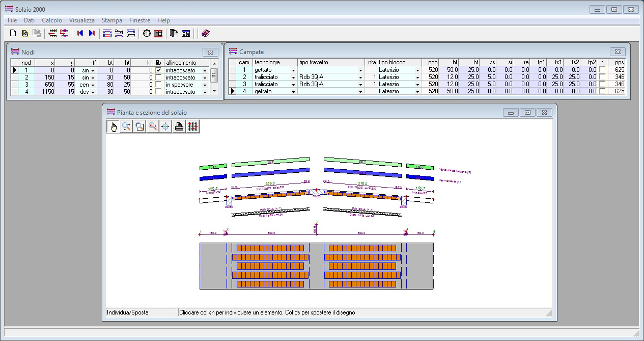Click the crosshair center view tool

[x=165, y=127]
